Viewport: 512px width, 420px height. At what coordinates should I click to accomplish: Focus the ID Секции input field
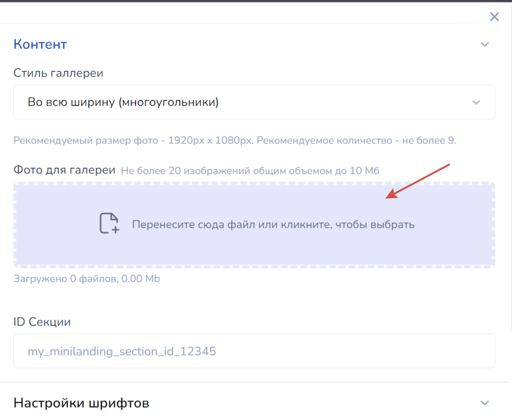pyautogui.click(x=254, y=351)
